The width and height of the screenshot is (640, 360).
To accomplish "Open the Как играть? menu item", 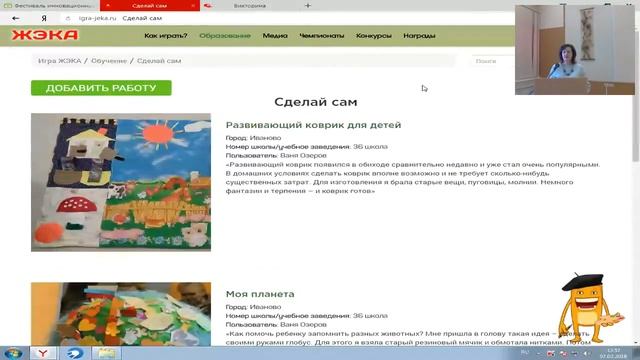I will click(166, 36).
